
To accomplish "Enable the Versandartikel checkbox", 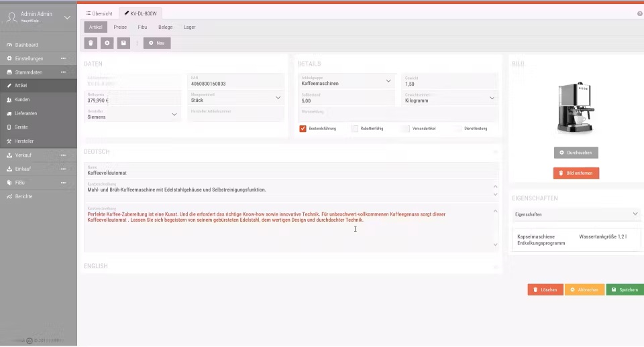I will click(x=407, y=129).
